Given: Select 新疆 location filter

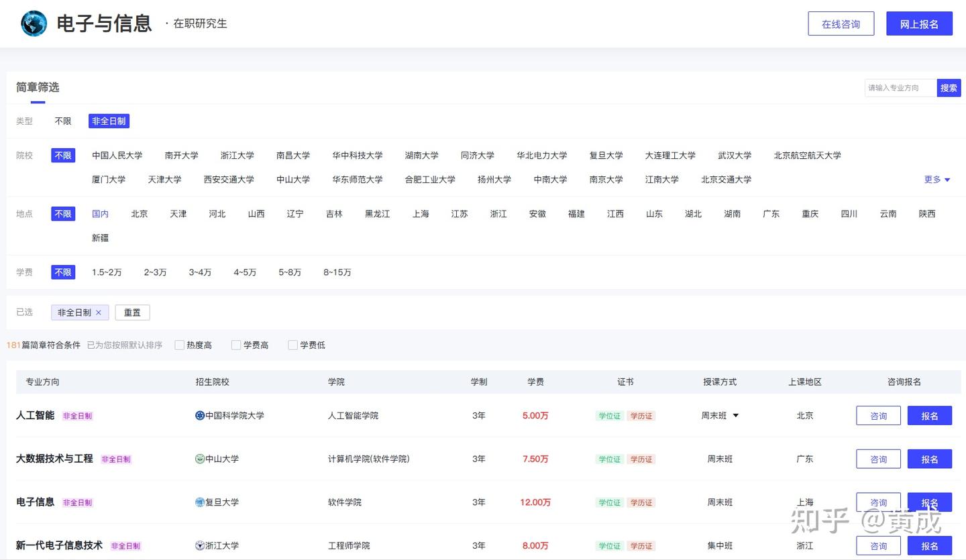Looking at the screenshot, I should point(100,238).
